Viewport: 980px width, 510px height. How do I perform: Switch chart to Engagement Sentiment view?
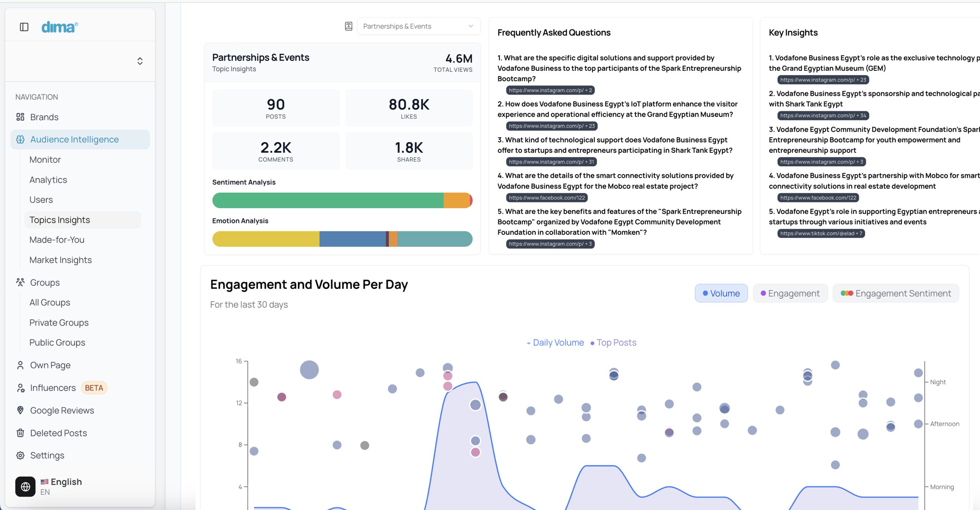(x=895, y=293)
